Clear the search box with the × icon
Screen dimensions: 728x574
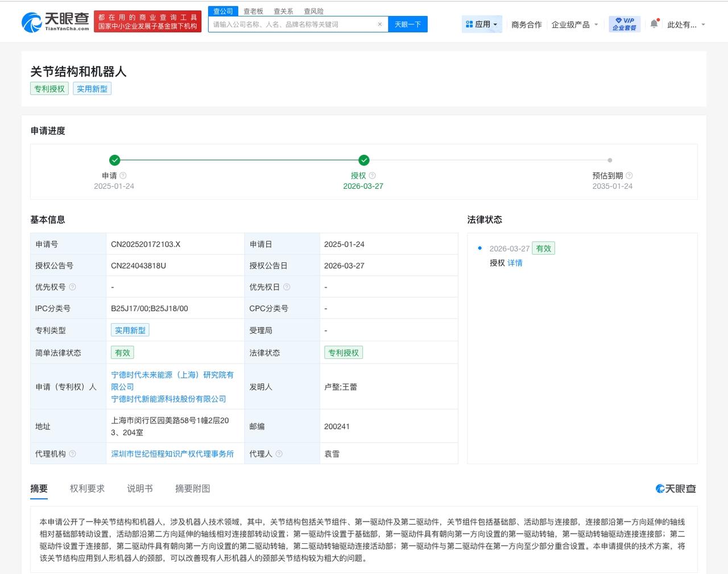[x=380, y=24]
